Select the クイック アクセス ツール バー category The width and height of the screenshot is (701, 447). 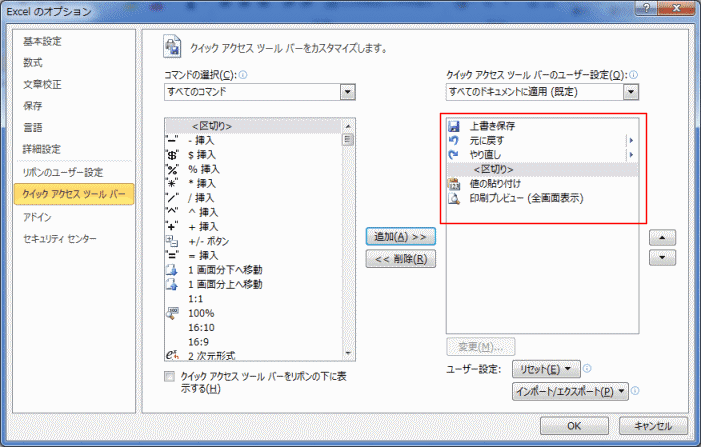tap(74, 194)
